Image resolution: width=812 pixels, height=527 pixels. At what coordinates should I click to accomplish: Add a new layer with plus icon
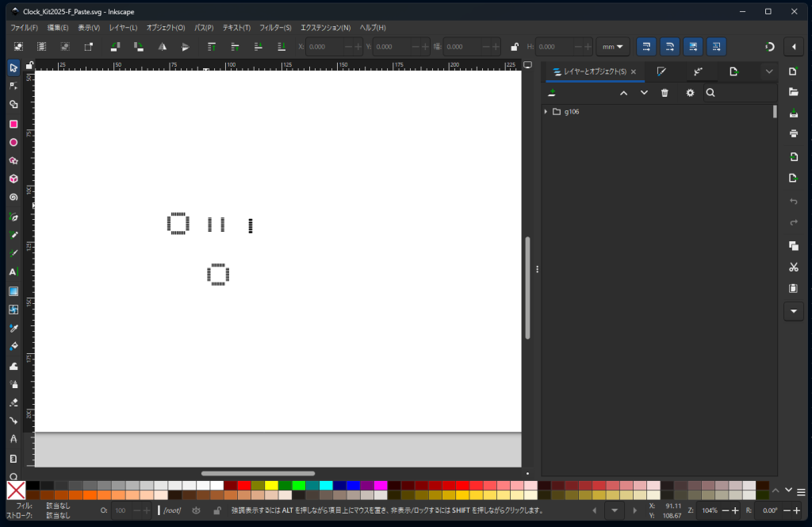552,93
